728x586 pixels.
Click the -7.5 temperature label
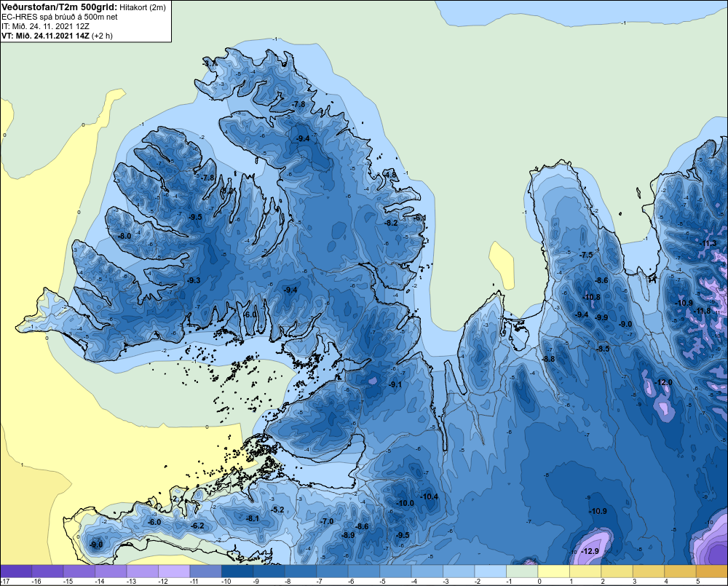[586, 255]
